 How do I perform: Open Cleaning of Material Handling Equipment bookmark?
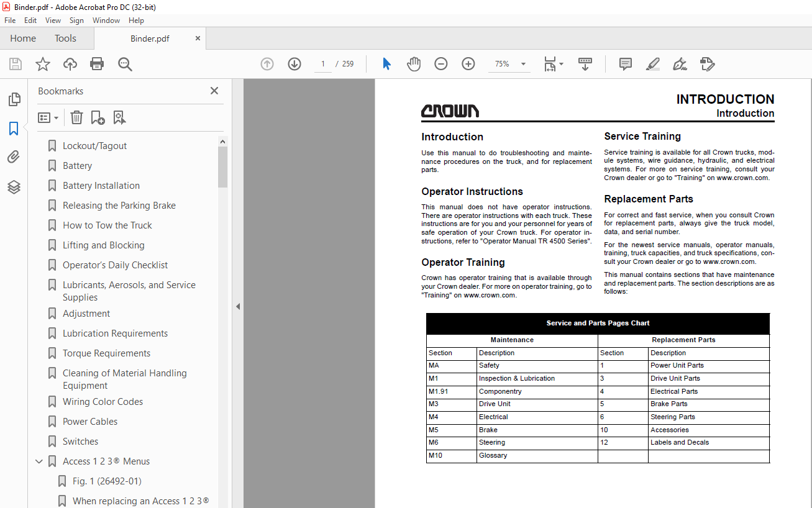(124, 379)
